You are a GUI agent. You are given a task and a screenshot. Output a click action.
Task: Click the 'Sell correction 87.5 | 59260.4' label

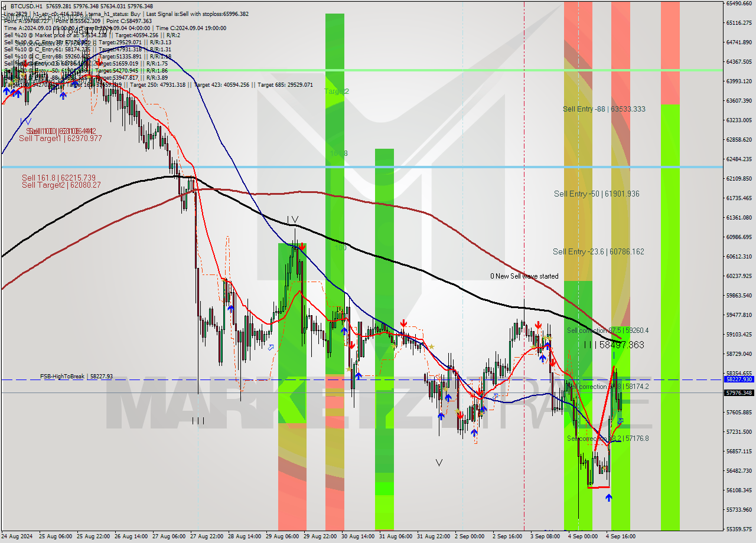[607, 331]
